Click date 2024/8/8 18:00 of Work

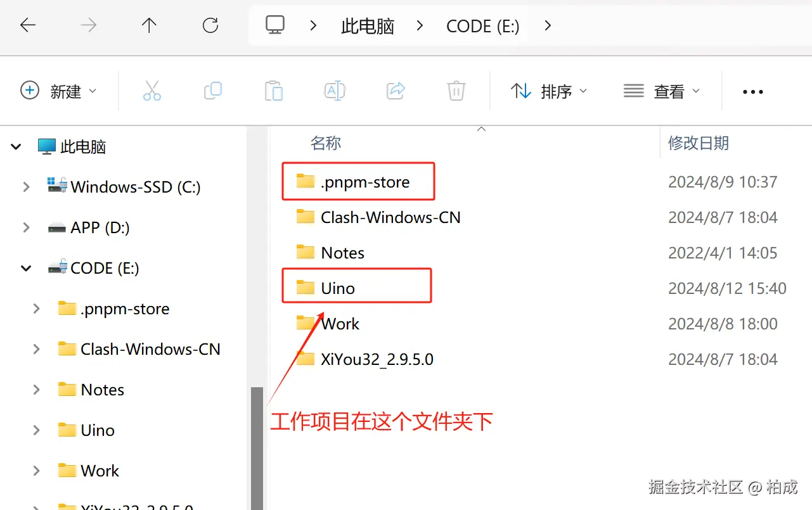tap(723, 324)
